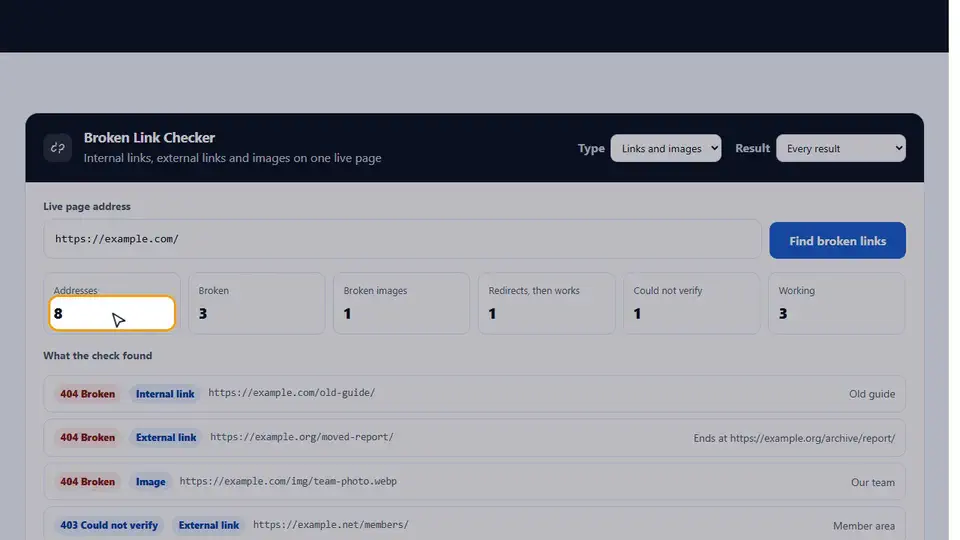960x540 pixels.
Task: Select the Redirects, then works card
Action: tap(547, 303)
